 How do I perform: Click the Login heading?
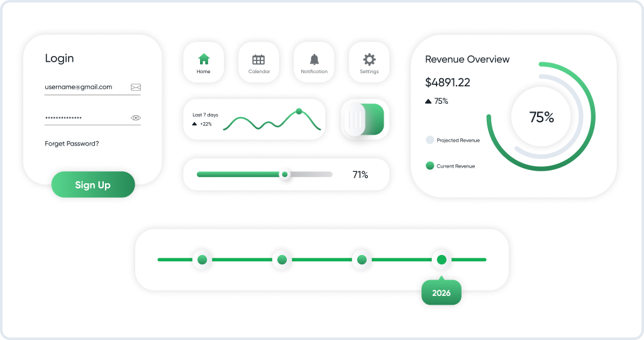click(59, 59)
